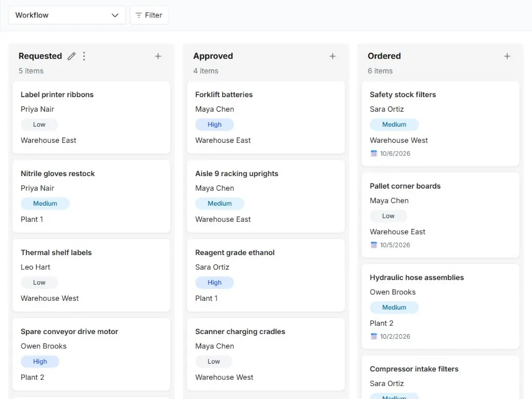Viewport: 532px width, 399px height.
Task: Click the Low badge on Label printer ribbons
Action: tap(39, 125)
